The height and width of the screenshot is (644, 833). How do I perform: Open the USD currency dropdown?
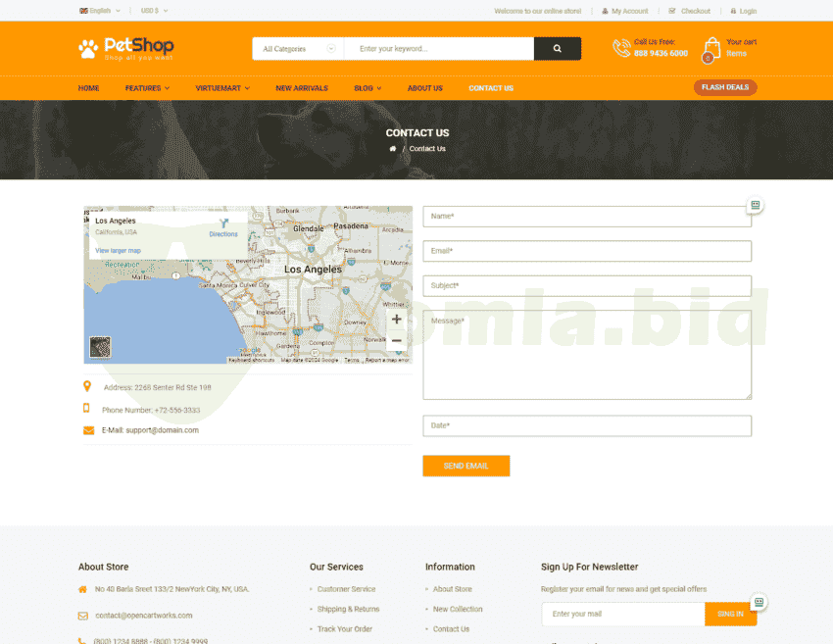[x=154, y=11]
